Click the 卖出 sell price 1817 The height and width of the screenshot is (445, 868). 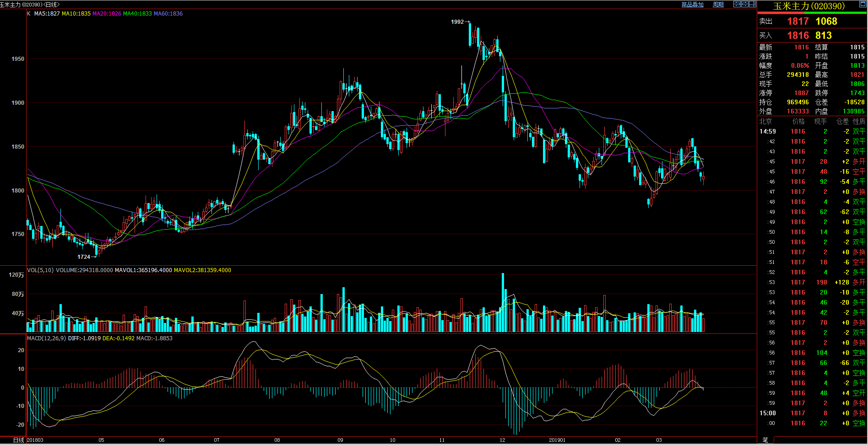tap(797, 21)
